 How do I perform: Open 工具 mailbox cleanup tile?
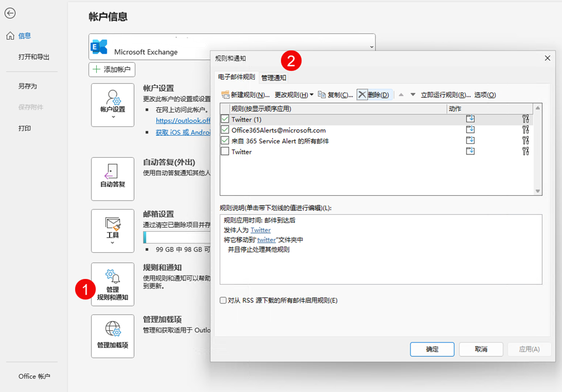(113, 231)
